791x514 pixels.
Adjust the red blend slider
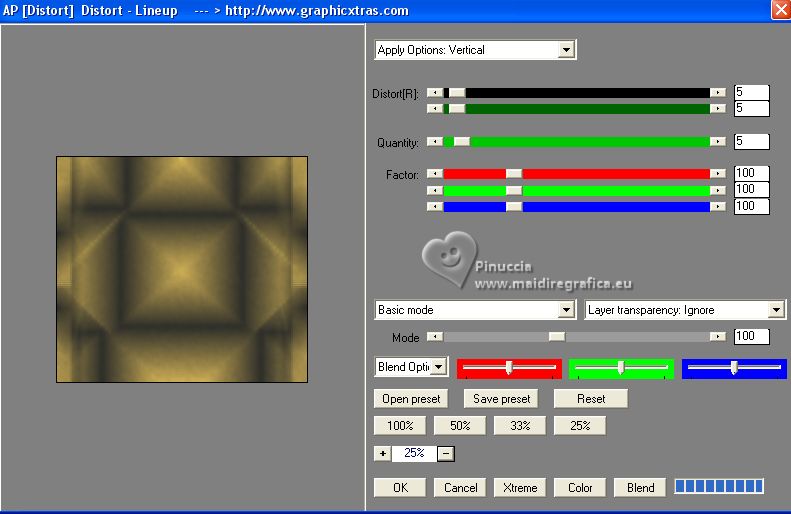[509, 368]
